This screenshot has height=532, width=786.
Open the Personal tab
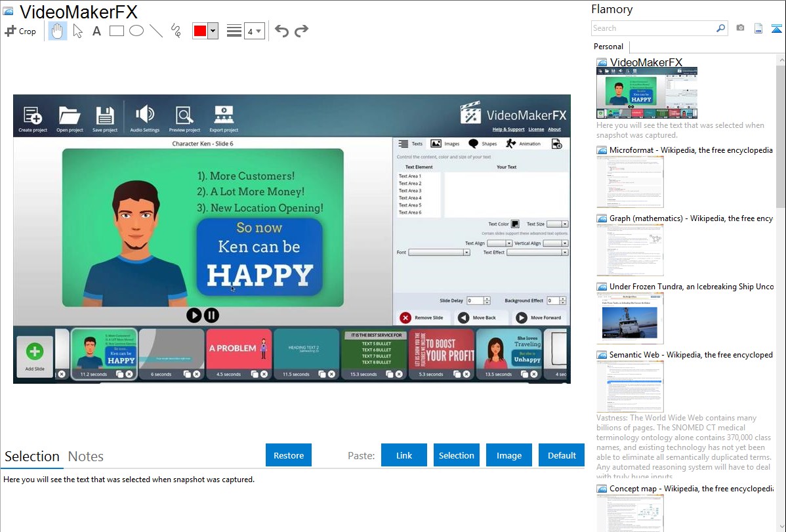608,47
